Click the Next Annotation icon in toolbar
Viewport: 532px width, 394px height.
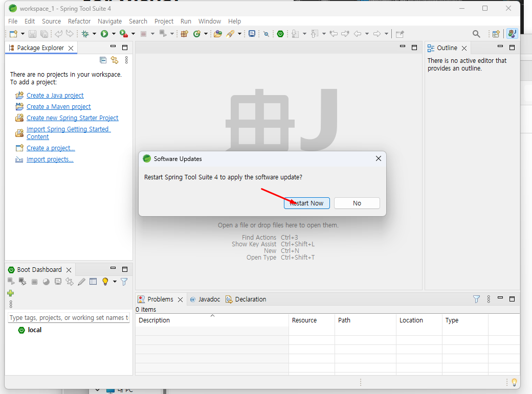click(295, 34)
